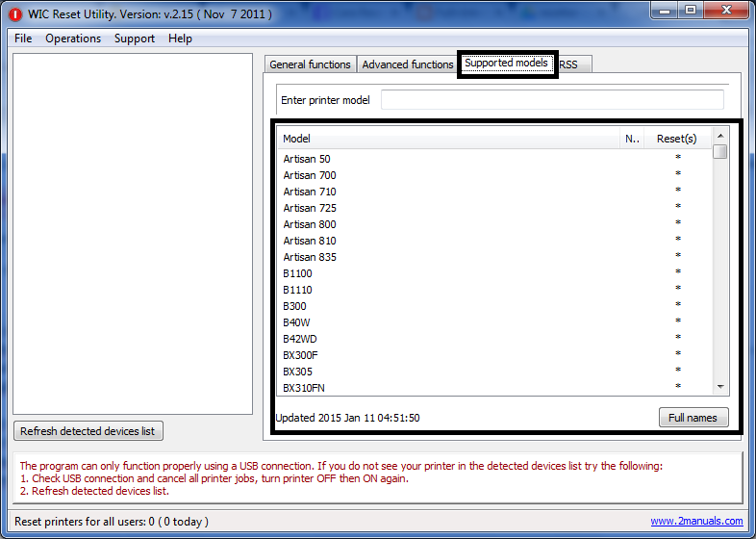Viewport: 756px width, 539px height.
Task: Select the B40W row
Action: (x=494, y=322)
